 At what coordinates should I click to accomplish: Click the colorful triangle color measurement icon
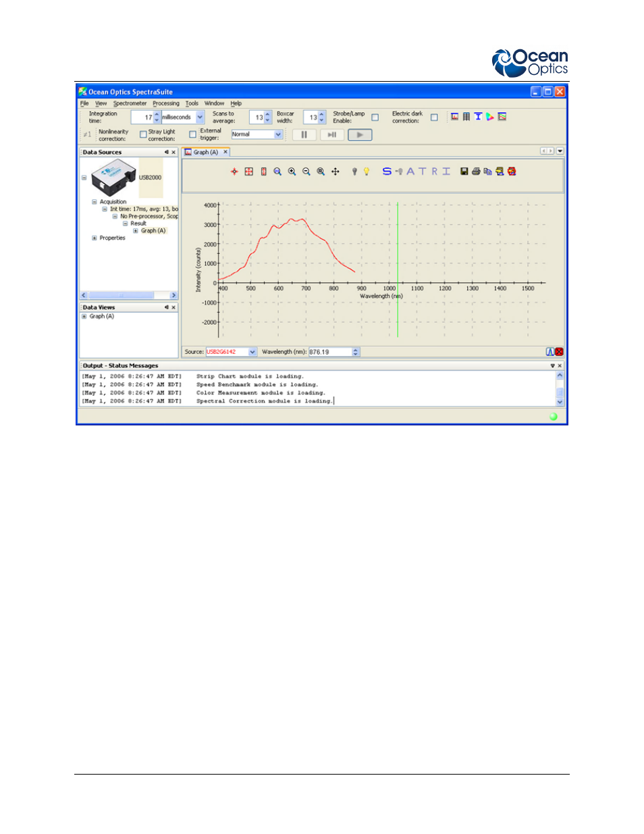pyautogui.click(x=490, y=117)
